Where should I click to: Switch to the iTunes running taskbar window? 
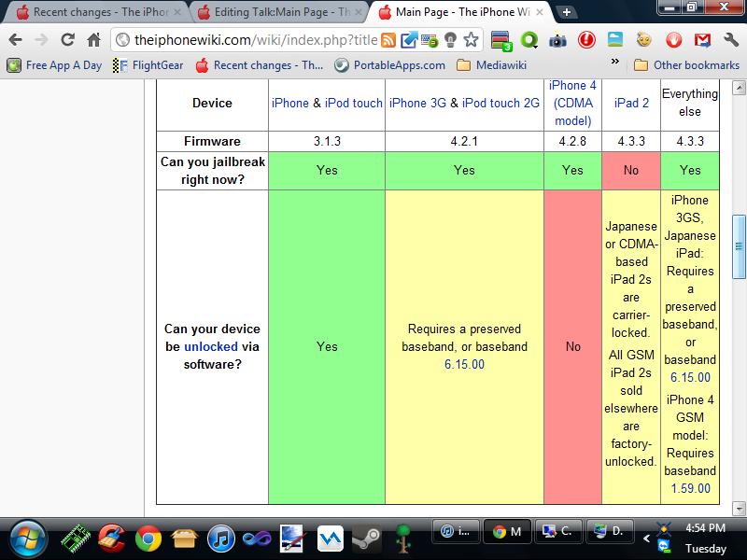point(456,531)
